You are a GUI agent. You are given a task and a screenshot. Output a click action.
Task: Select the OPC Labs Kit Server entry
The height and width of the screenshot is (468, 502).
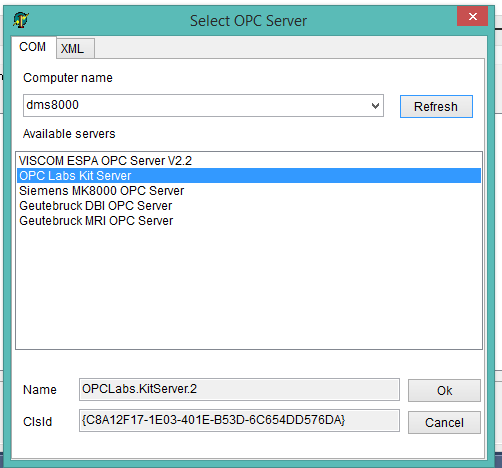(x=249, y=176)
